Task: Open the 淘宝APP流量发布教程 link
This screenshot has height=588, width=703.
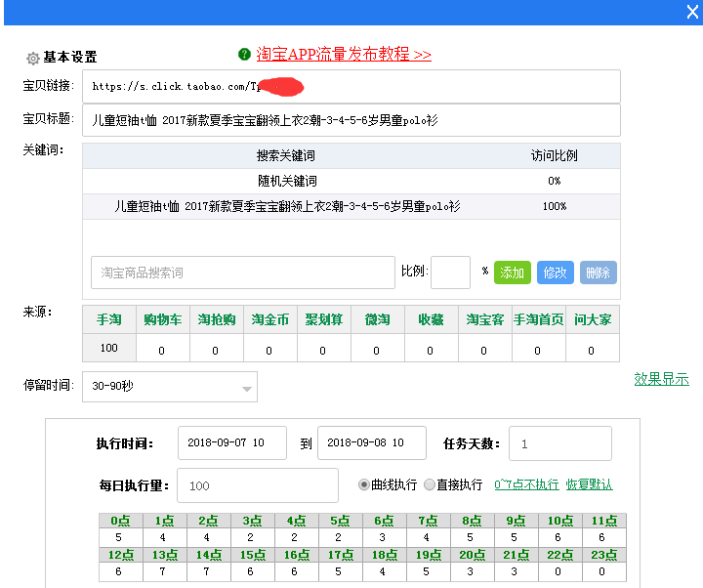Action: [344, 55]
